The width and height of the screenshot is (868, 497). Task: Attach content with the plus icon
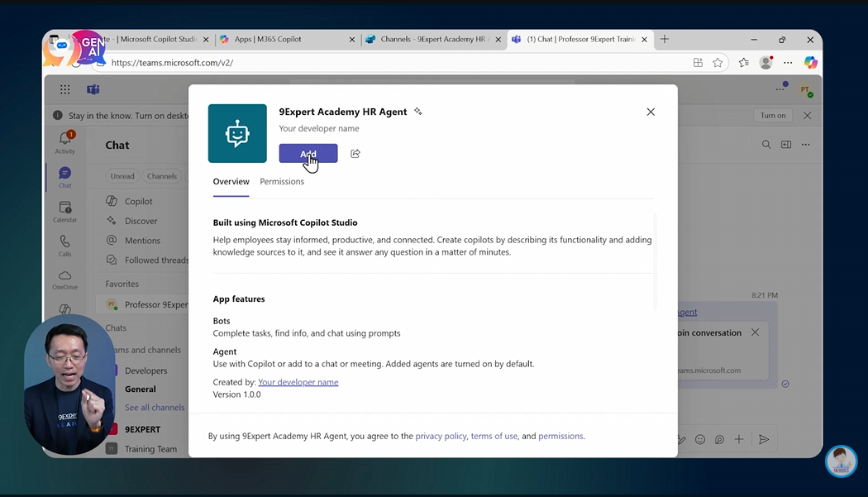click(738, 439)
